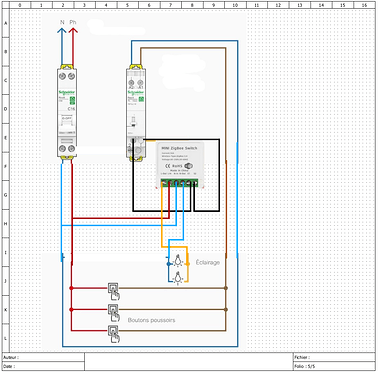Select the green terminal block on Zigbee switch
The width and height of the screenshot is (380, 375).
click(180, 183)
